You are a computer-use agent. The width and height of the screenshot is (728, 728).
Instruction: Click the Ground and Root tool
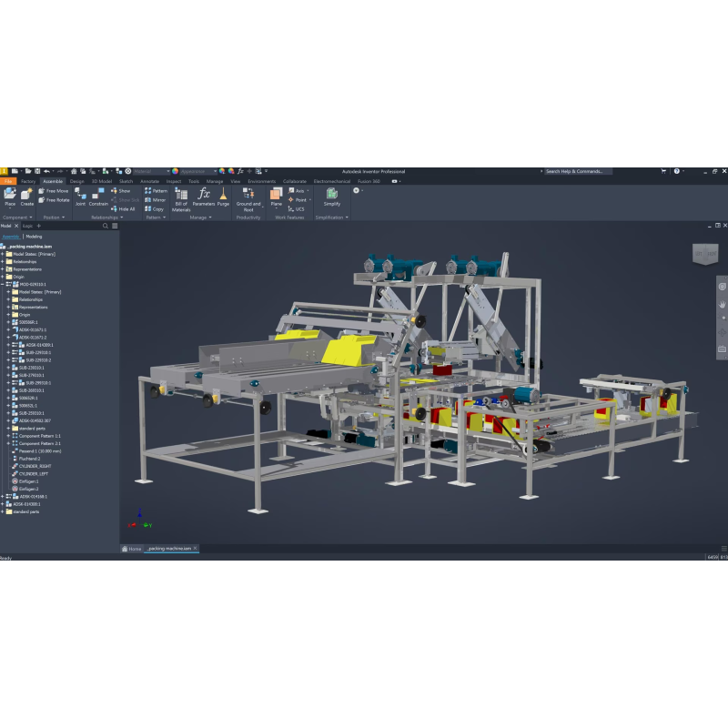pos(248,198)
